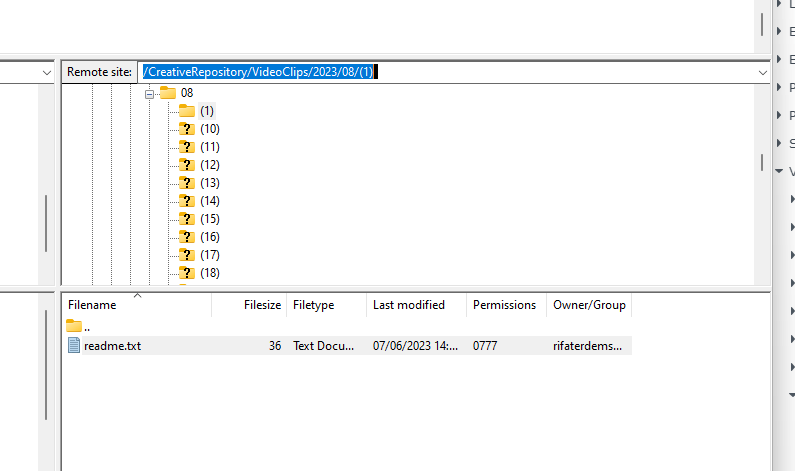Click the readme.txt text document icon

(x=74, y=345)
